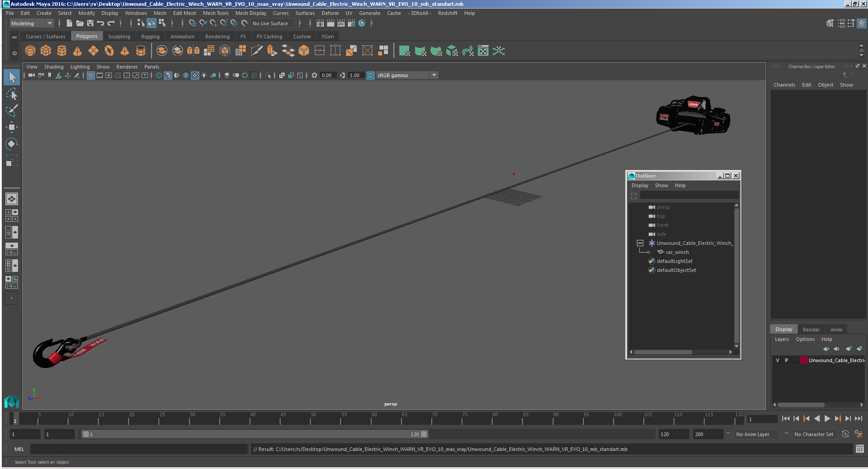The height and width of the screenshot is (469, 868).
Task: Open the Render tab in Layer Editor
Action: click(x=811, y=330)
